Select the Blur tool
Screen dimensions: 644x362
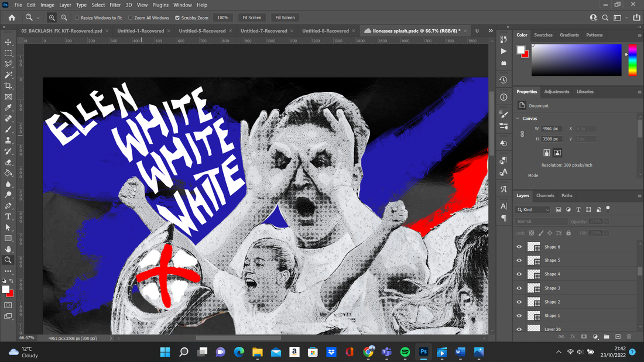[8, 184]
